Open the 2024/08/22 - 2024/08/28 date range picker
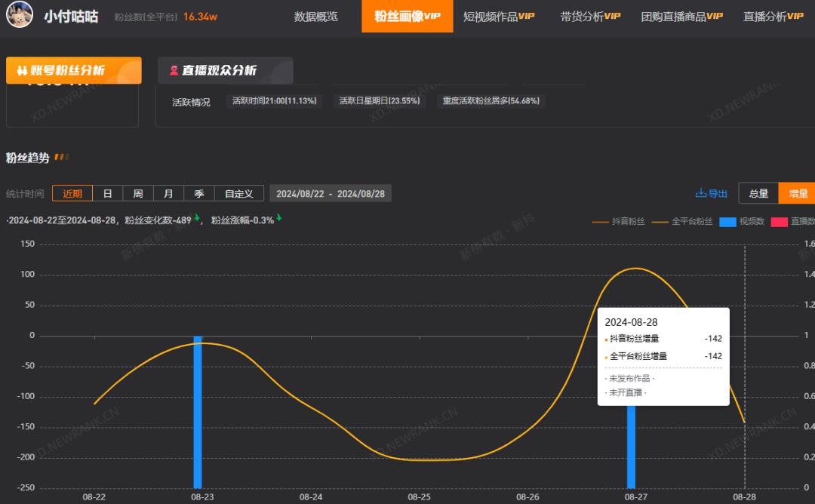This screenshot has width=815, height=504. (x=331, y=194)
